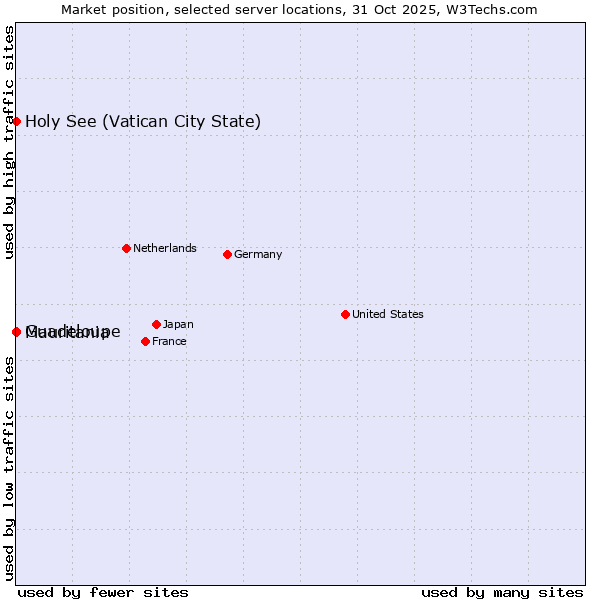The image size is (600, 600).
Task: Click the Germany data point marker
Action: tap(227, 254)
